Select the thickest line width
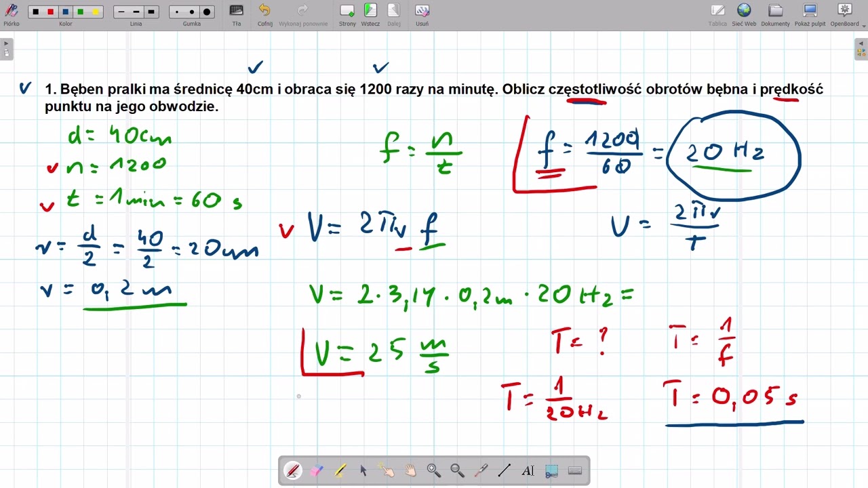The image size is (868, 488). pyautogui.click(x=151, y=12)
